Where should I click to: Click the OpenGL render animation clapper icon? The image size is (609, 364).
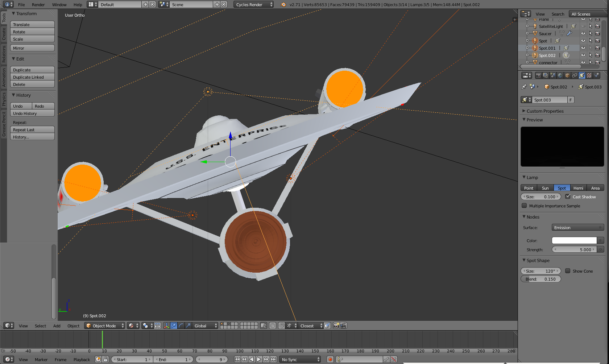(343, 326)
